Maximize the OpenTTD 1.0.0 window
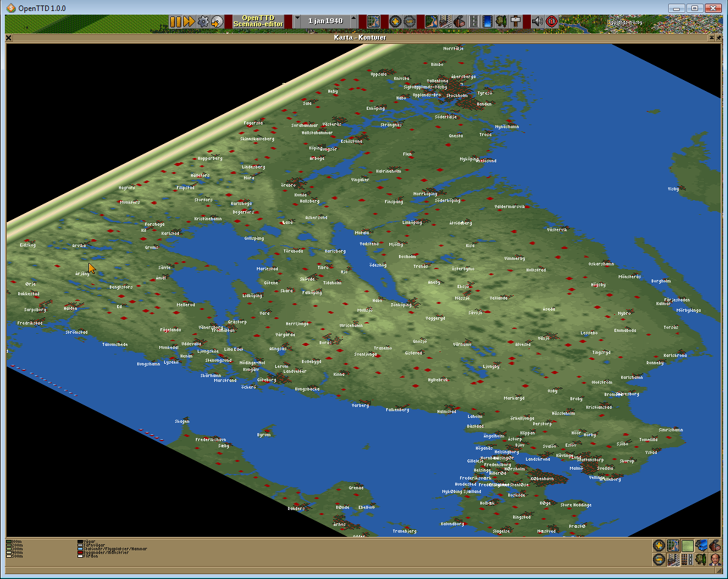Viewport: 728px width, 579px height. tap(695, 8)
